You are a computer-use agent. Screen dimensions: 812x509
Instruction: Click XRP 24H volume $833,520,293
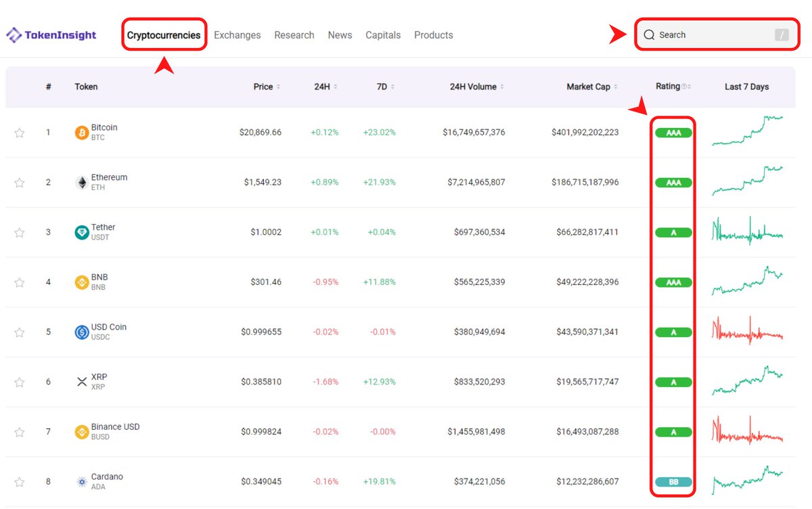click(480, 382)
